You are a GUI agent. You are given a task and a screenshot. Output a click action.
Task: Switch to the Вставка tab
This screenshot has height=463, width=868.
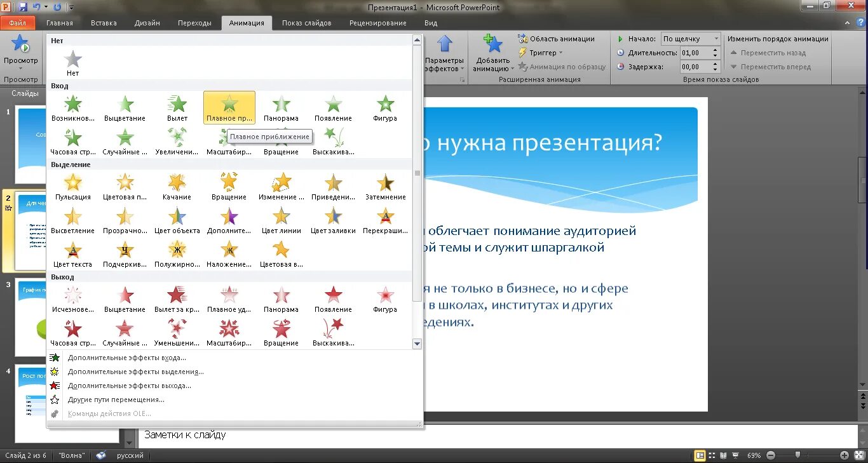[104, 23]
